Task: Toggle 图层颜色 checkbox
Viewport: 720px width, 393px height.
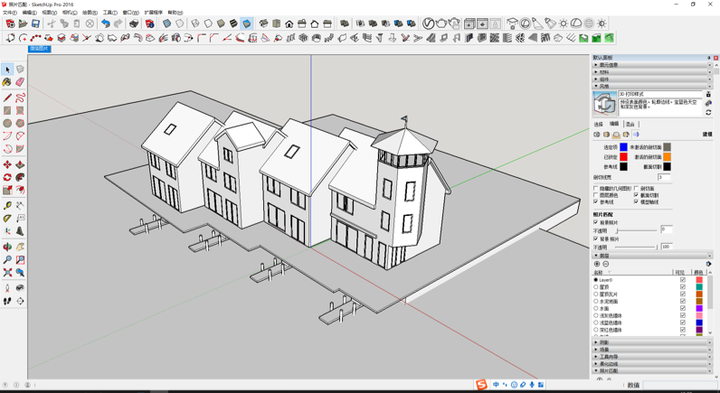Action: click(596, 195)
